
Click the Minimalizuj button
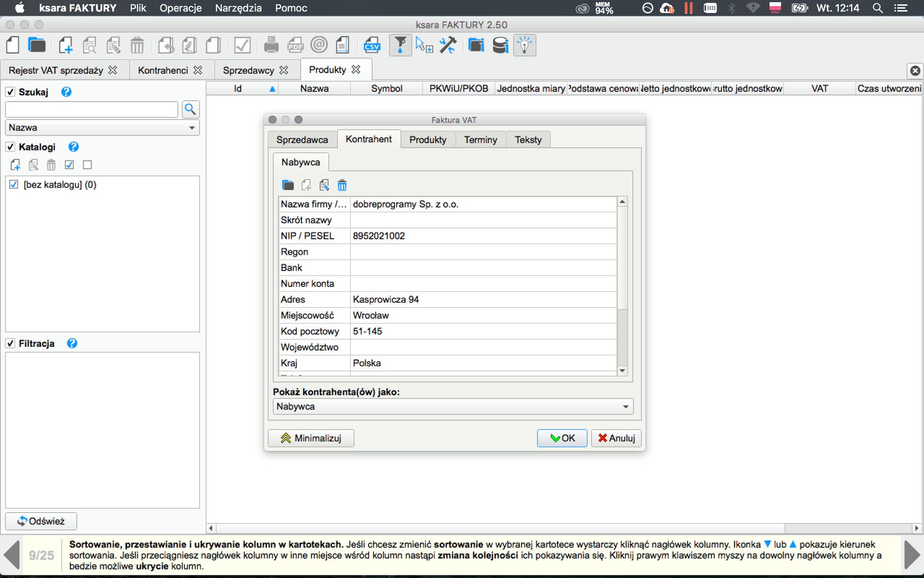pos(311,438)
